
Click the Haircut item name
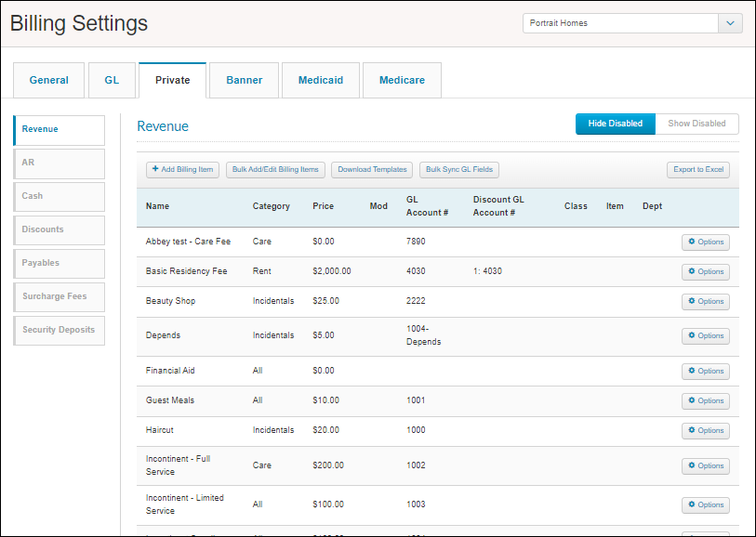tap(160, 430)
